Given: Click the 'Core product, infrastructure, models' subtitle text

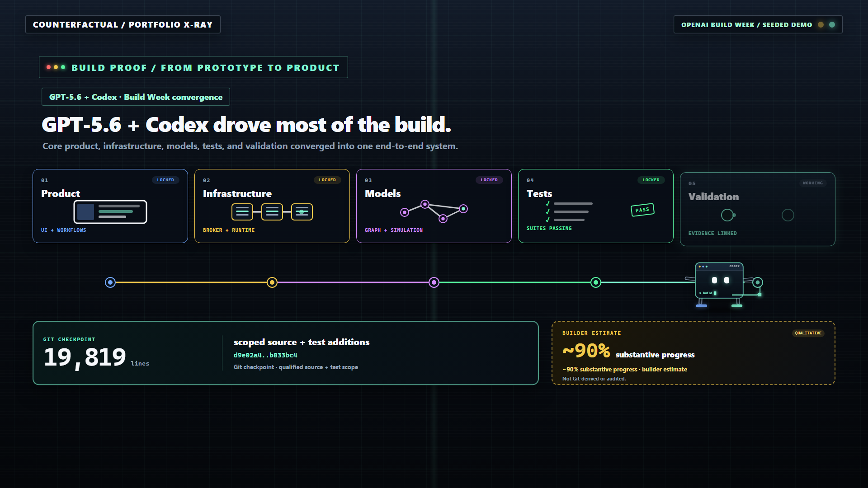Looking at the screenshot, I should pos(250,146).
